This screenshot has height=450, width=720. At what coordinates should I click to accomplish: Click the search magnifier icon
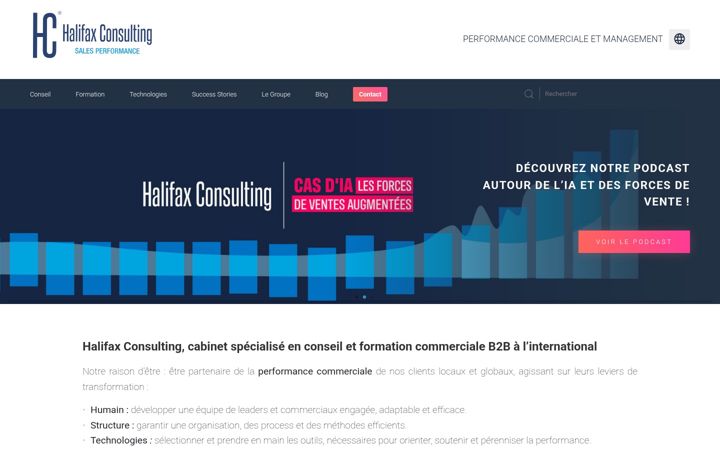click(x=529, y=94)
